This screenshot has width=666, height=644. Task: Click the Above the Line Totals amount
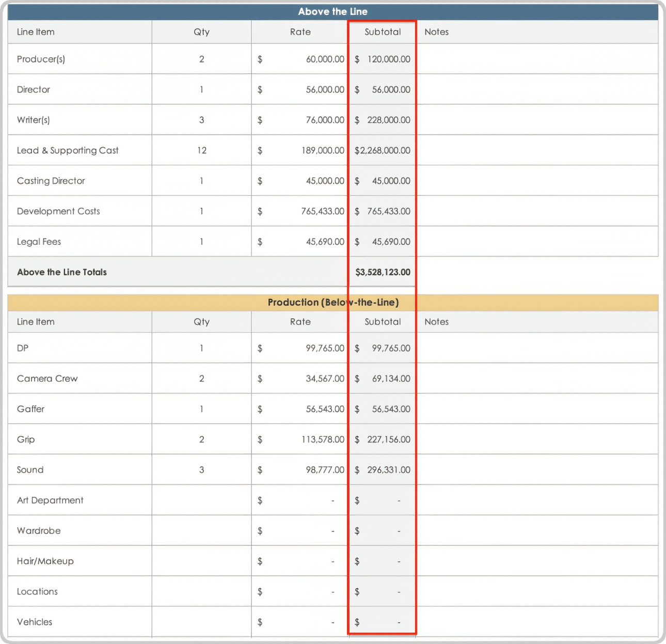[383, 272]
